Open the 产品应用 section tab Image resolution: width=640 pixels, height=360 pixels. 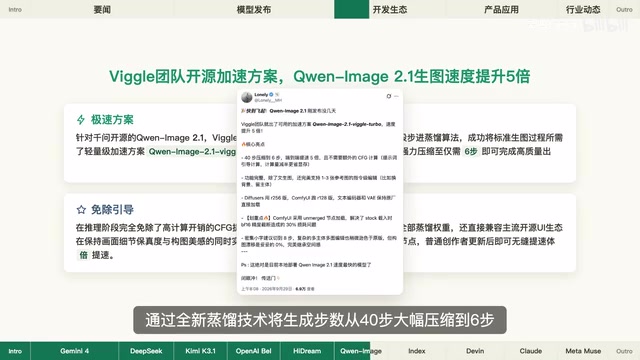501,9
